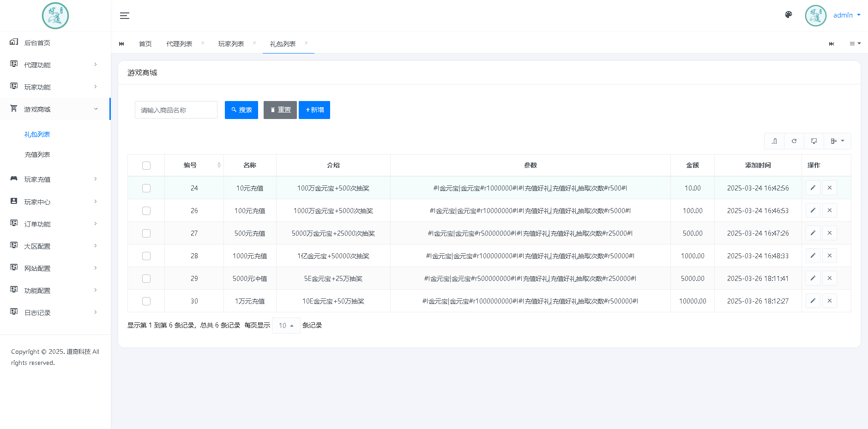Screen dimensions: 868x429
Task: Switch to the 玩家列表 tab
Action: [231, 44]
